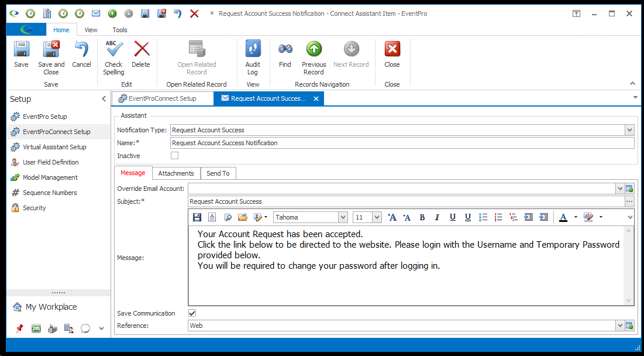The width and height of the screenshot is (644, 356).
Task: Open the font color dropdown arrow
Action: click(576, 217)
